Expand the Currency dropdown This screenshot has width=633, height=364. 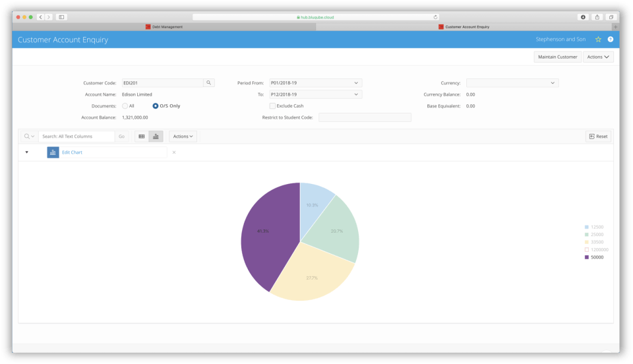click(x=512, y=82)
